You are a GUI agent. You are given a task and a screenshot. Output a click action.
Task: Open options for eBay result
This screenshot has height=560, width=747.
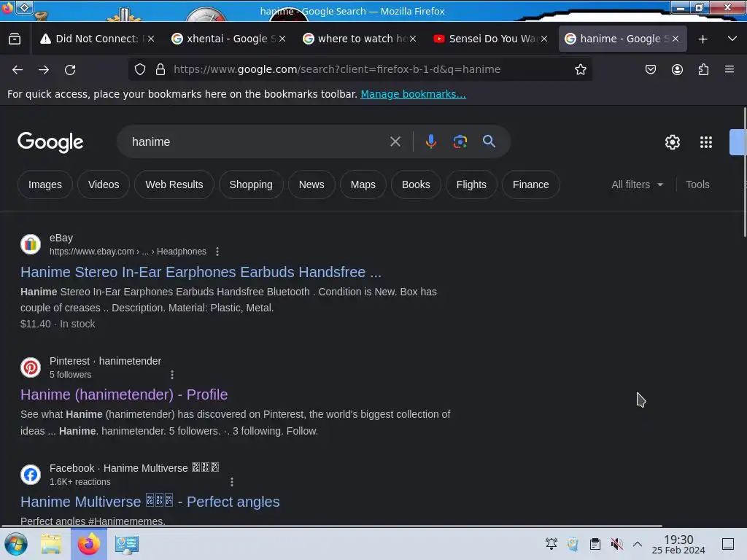217,252
